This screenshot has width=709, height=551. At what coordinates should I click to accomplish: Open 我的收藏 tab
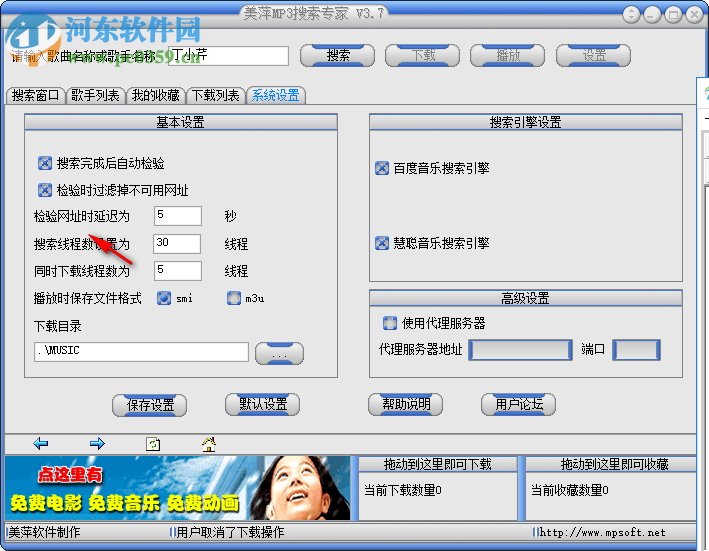155,95
